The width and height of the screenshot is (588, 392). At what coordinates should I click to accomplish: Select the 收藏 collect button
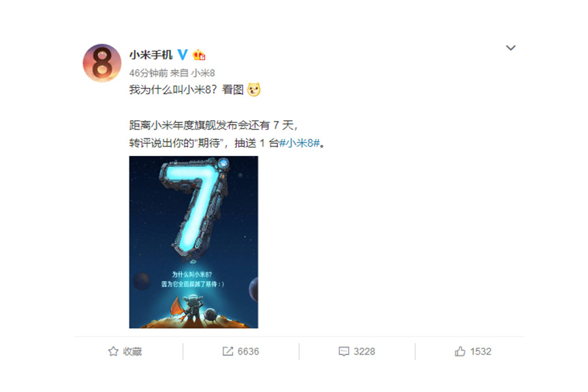click(125, 352)
